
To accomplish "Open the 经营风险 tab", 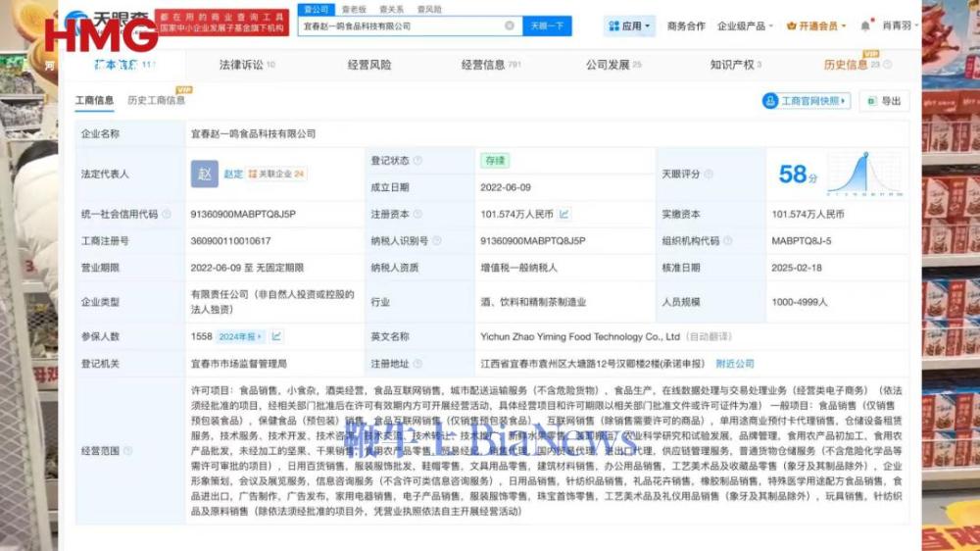I will 369,65.
